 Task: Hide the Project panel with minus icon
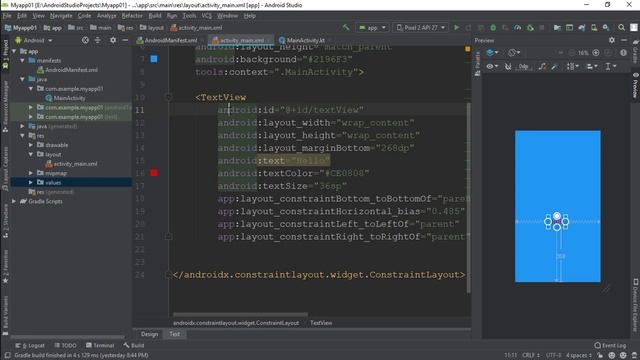[125, 40]
